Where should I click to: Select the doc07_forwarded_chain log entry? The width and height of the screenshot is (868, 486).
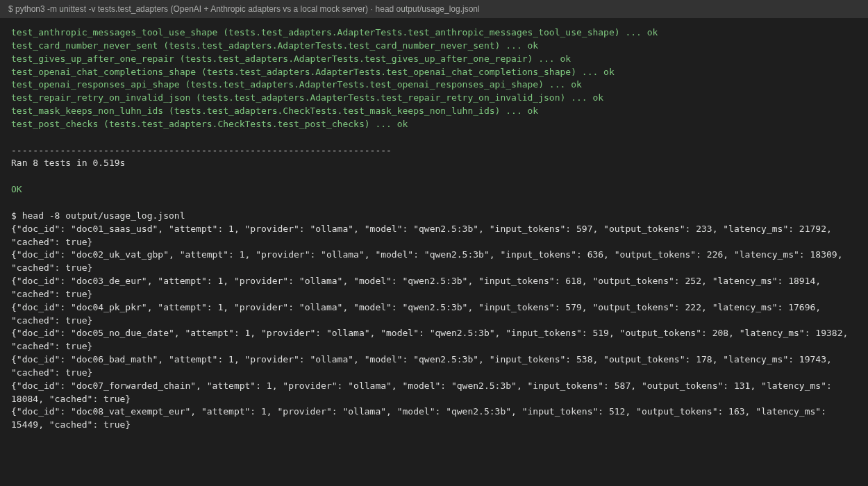pos(422,392)
